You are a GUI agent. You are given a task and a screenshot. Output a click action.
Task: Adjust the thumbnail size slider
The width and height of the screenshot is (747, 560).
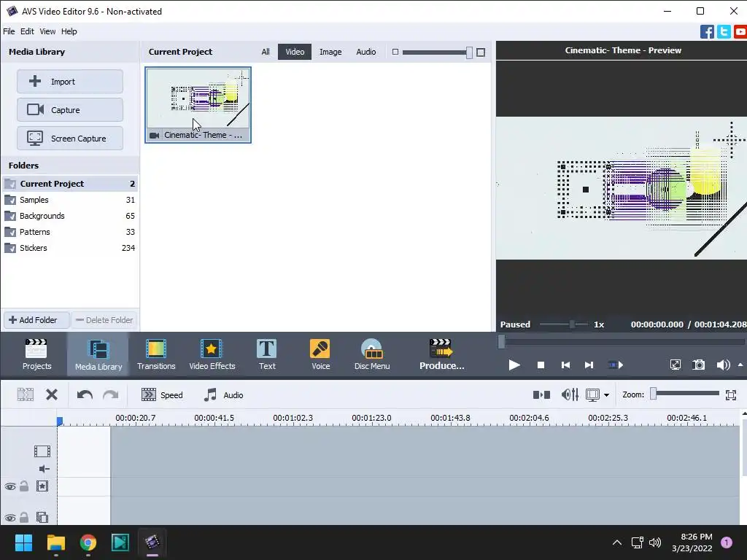pos(469,52)
